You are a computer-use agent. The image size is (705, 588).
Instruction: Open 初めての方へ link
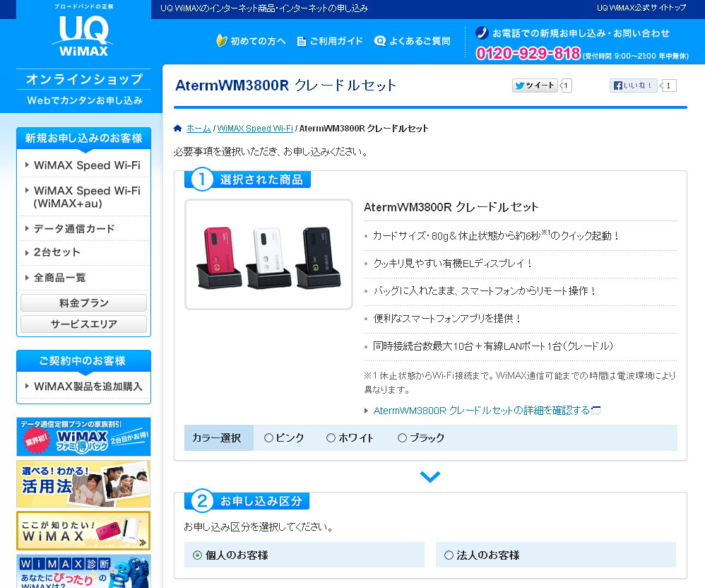tap(258, 41)
